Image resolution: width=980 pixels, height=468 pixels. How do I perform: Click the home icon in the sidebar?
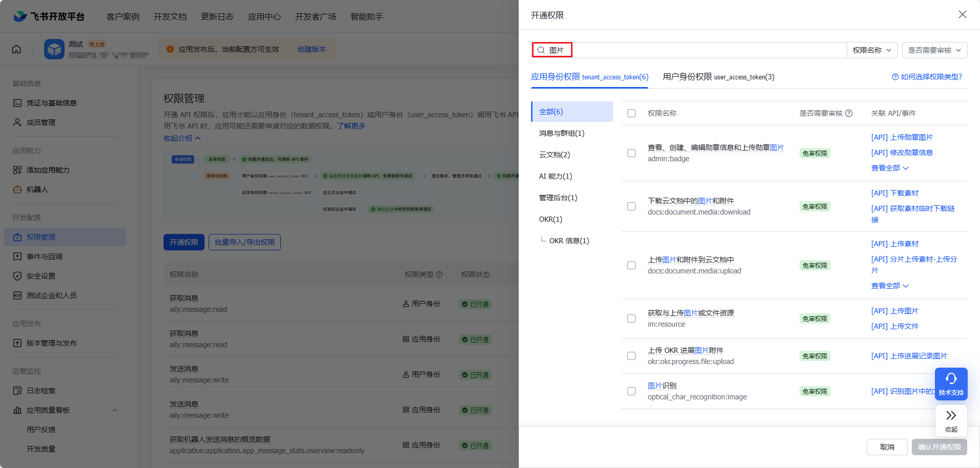(16, 49)
